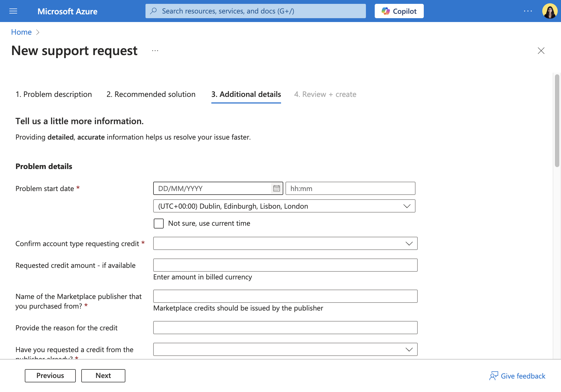Click the Previous button
Viewport: 561px width, 392px height.
[x=50, y=376]
